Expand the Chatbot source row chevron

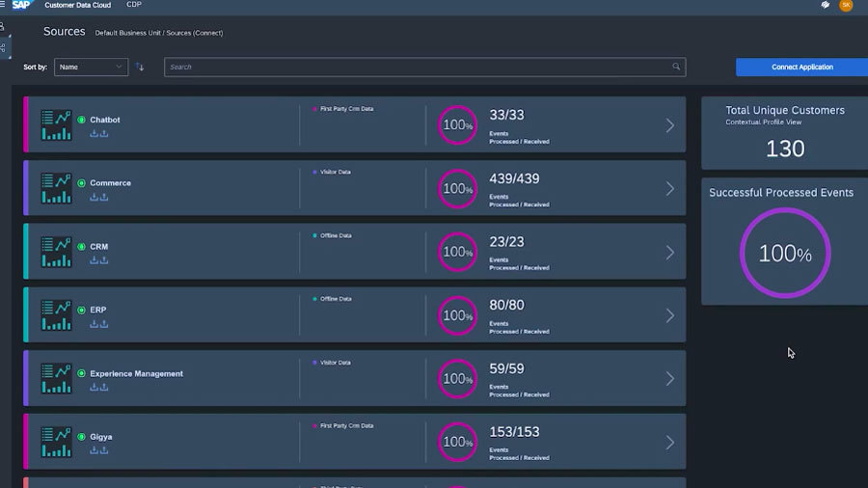coord(670,125)
